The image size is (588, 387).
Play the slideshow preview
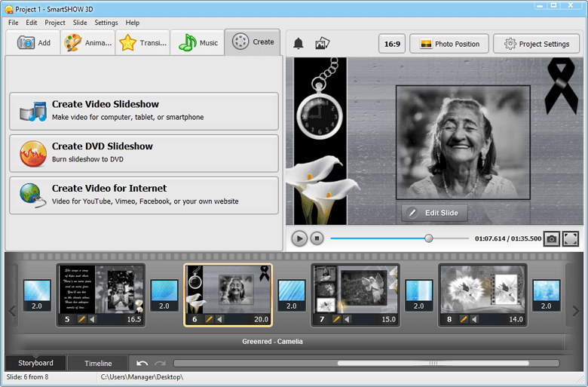[x=299, y=238]
